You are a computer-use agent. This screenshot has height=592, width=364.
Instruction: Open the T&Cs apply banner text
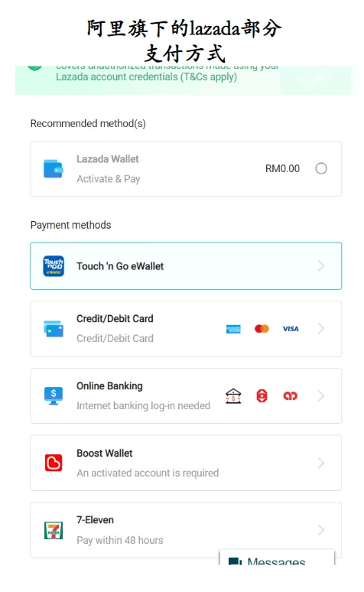coord(146,76)
